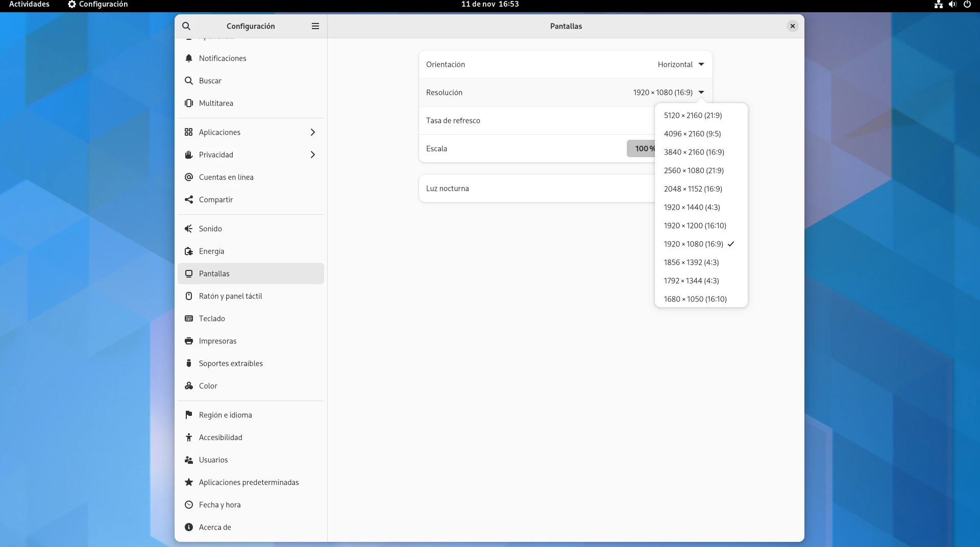Click the search magnifier icon in Configuración header
Screen dimensions: 980x547
click(x=186, y=26)
